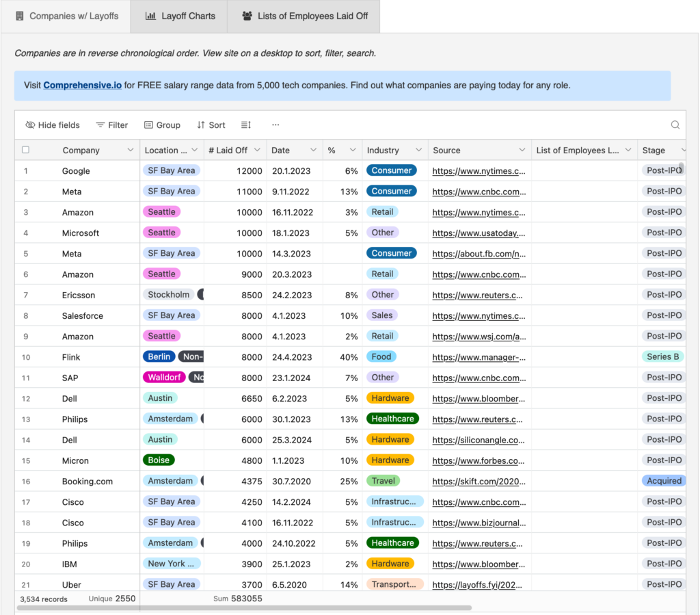Click the Consumer industry tag for Google
The height and width of the screenshot is (615, 700).
[391, 170]
